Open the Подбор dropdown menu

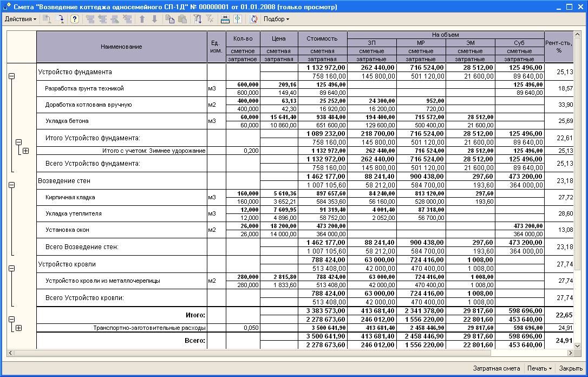coord(276,19)
